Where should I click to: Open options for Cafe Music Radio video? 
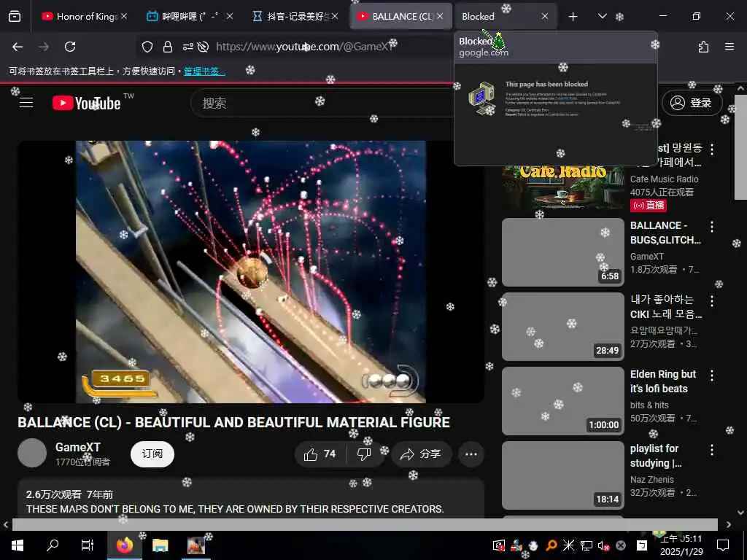712,149
